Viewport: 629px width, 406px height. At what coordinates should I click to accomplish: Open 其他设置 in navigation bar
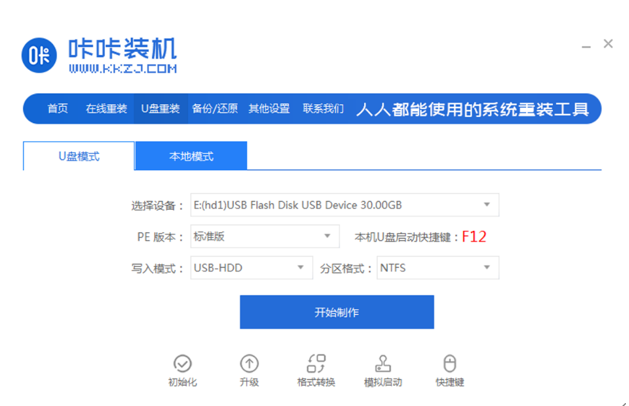[269, 108]
